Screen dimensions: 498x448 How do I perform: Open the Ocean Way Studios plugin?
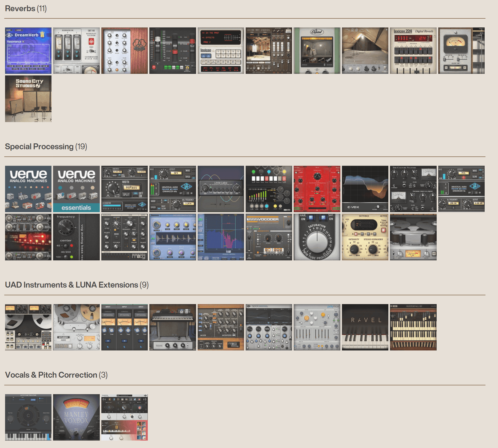pyautogui.click(x=269, y=51)
